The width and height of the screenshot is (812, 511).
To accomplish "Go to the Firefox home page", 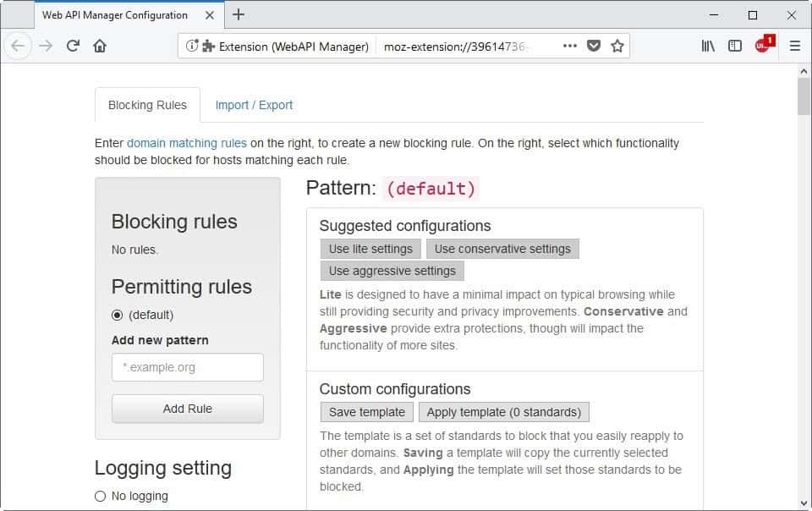I will click(100, 46).
